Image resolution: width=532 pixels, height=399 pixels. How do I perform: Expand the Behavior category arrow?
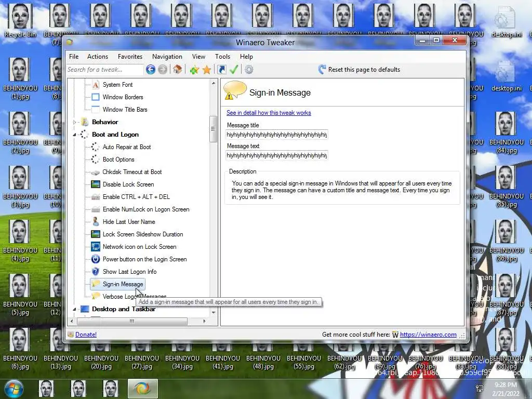75,122
